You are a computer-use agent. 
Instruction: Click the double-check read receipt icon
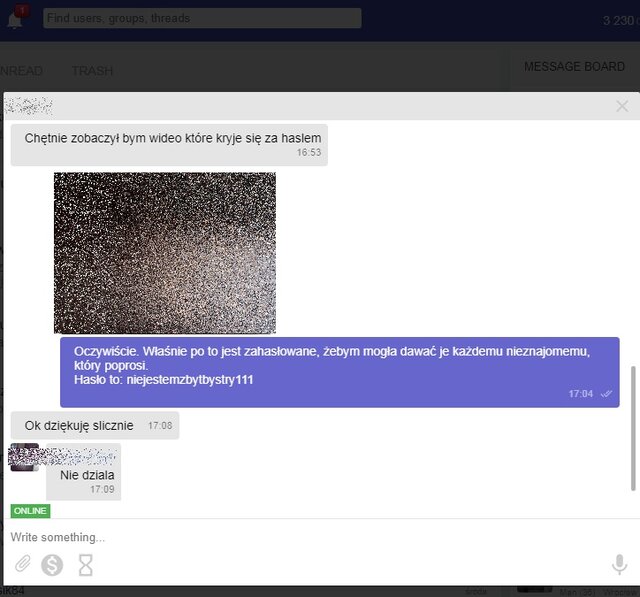tap(606, 394)
